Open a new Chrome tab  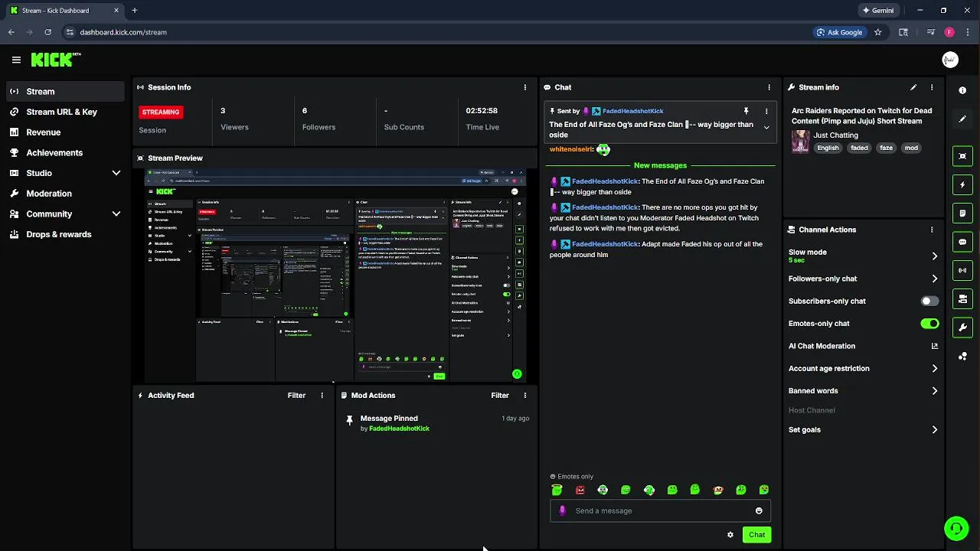(134, 11)
